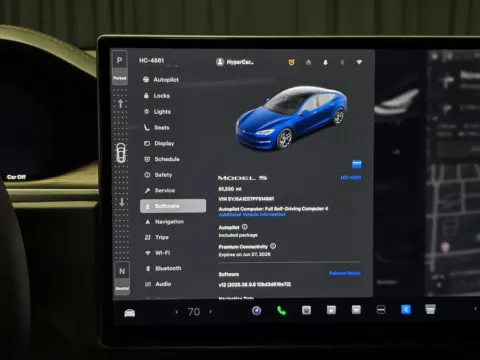Open the video player app in the dock
The image size is (480, 360).
click(331, 310)
